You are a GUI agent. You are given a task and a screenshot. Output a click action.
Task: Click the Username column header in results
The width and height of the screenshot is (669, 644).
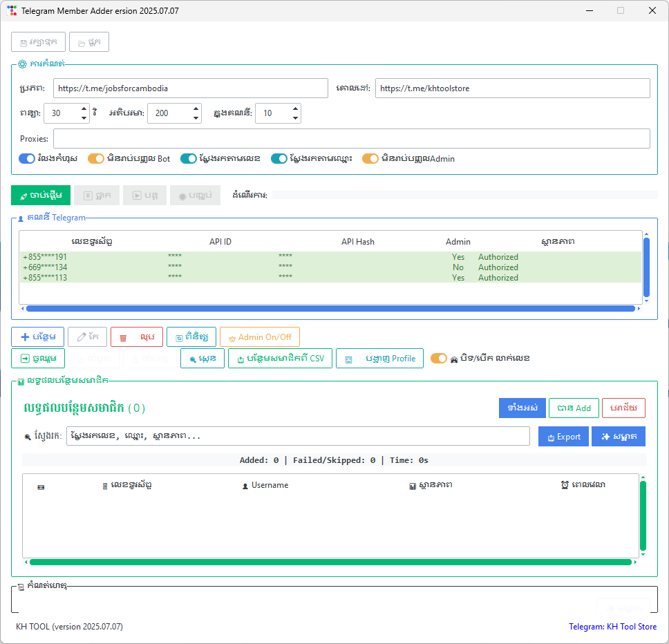click(265, 485)
